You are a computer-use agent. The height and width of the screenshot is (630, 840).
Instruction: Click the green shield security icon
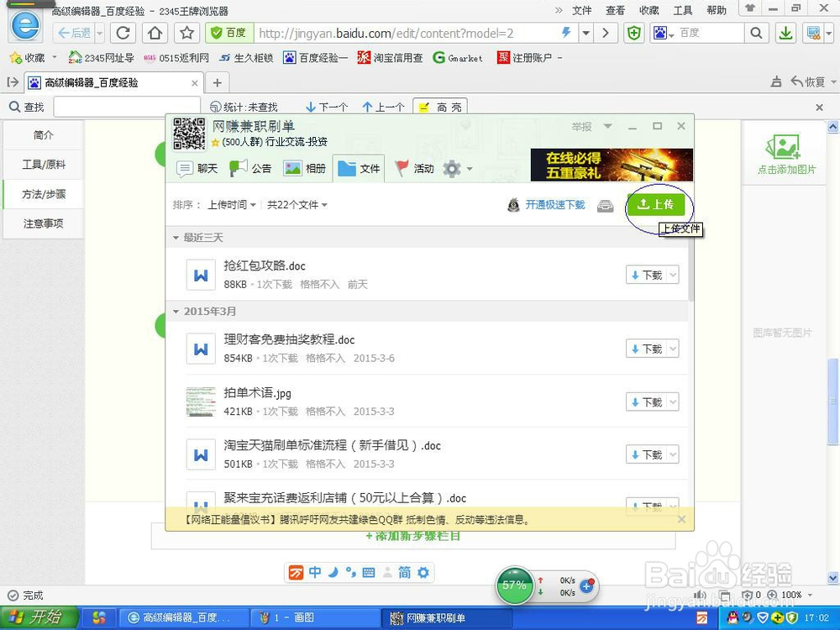click(633, 34)
